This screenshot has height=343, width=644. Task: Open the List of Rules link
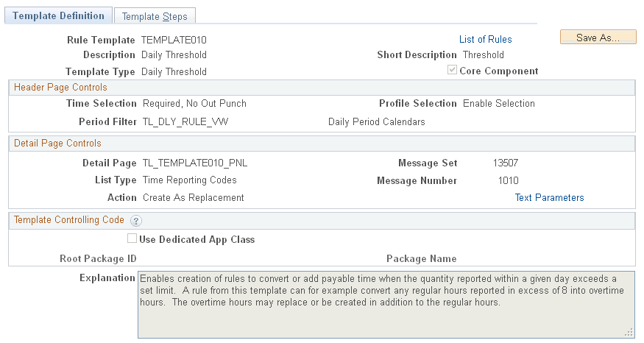[x=486, y=40]
